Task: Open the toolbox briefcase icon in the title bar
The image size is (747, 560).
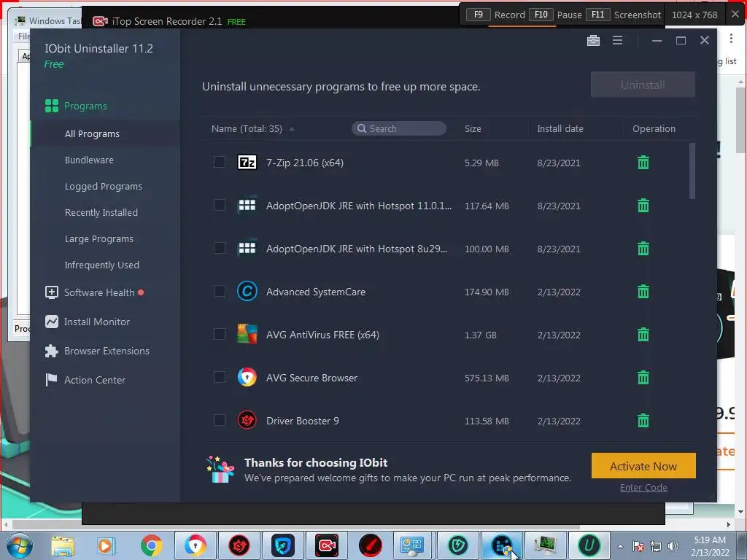Action: click(x=593, y=41)
